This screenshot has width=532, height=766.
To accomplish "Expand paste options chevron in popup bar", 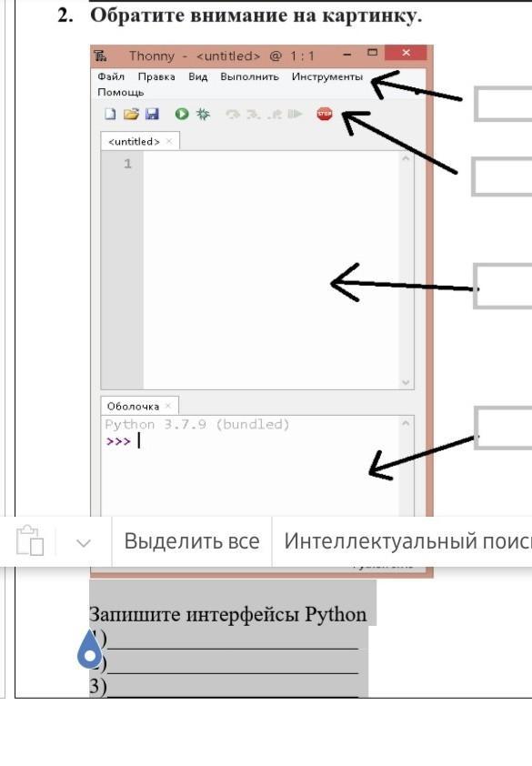I will click(84, 543).
